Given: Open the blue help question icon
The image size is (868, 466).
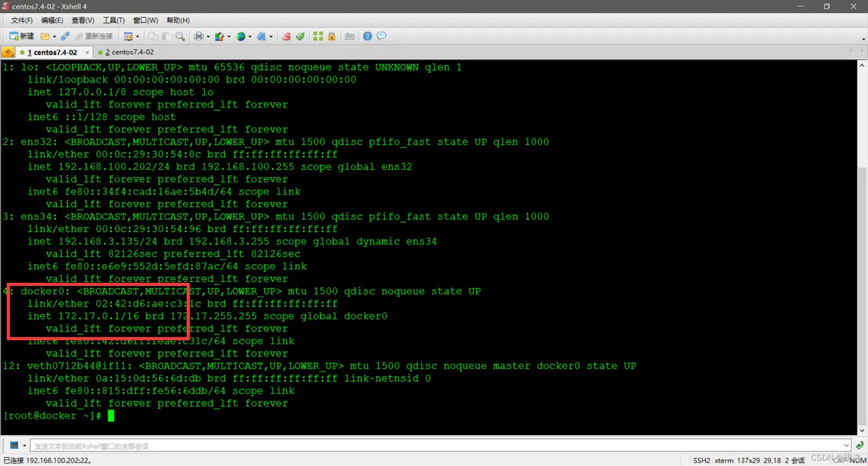Looking at the screenshot, I should click(x=368, y=36).
